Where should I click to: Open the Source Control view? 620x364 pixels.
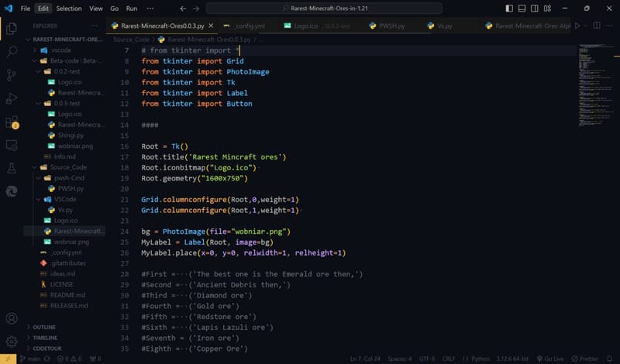[12, 74]
